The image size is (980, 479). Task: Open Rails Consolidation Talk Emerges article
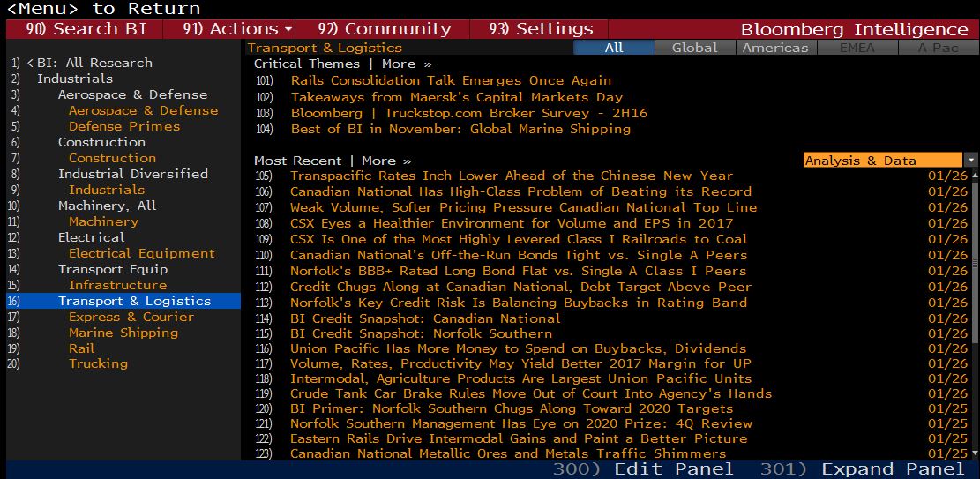coord(451,80)
